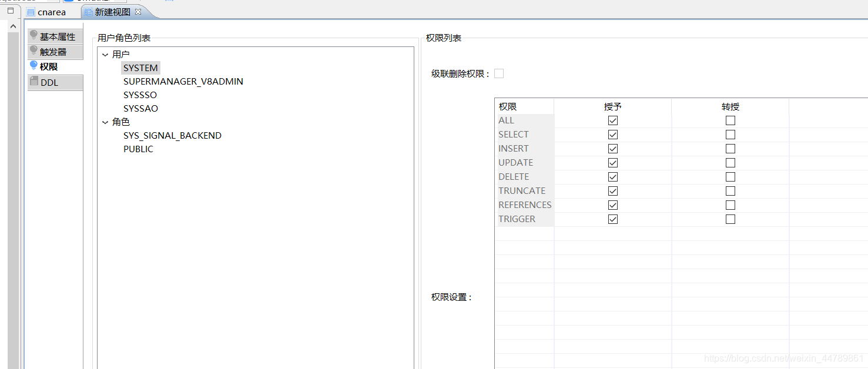Click the cnarea table tab icon
The image size is (868, 369).
click(31, 12)
